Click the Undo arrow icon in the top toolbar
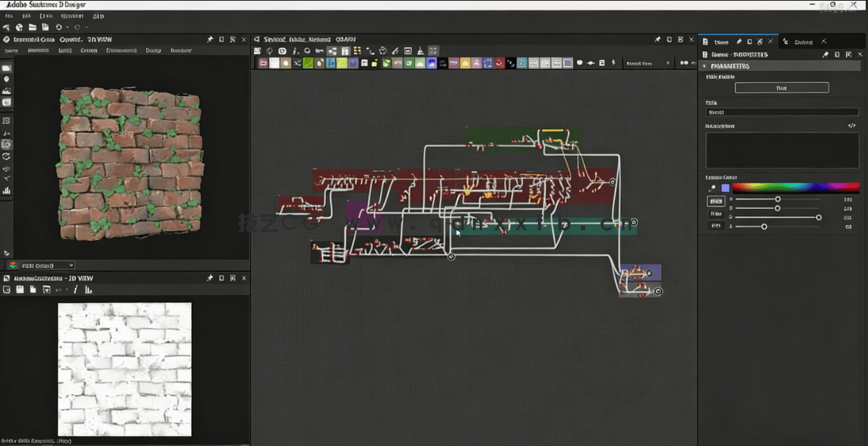 [59, 27]
